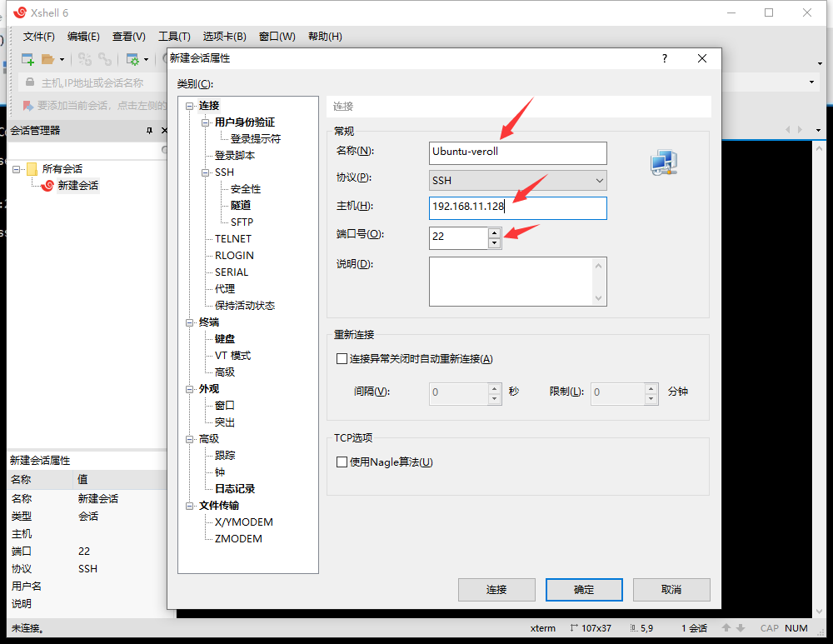Select 保持活动状态 in category tree
The height and width of the screenshot is (644, 833).
coord(245,306)
